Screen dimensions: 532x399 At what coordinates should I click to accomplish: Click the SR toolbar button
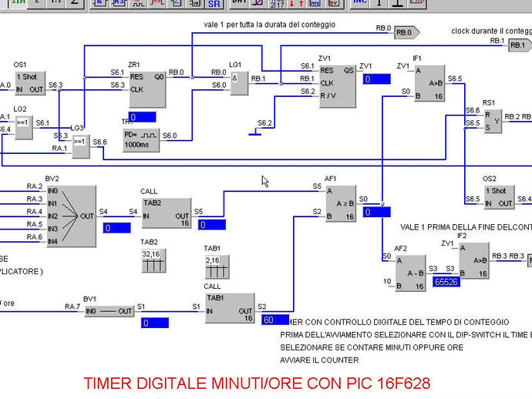pyautogui.click(x=214, y=5)
